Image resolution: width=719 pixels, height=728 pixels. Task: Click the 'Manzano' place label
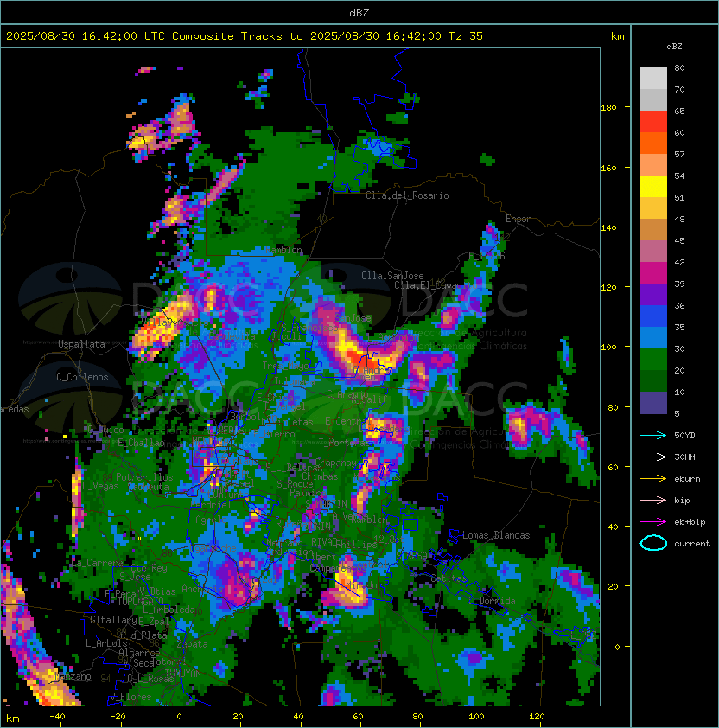(73, 676)
